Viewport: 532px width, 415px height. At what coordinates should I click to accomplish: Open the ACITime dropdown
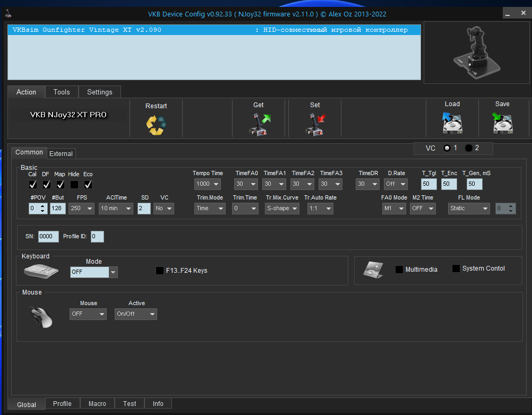pos(116,209)
